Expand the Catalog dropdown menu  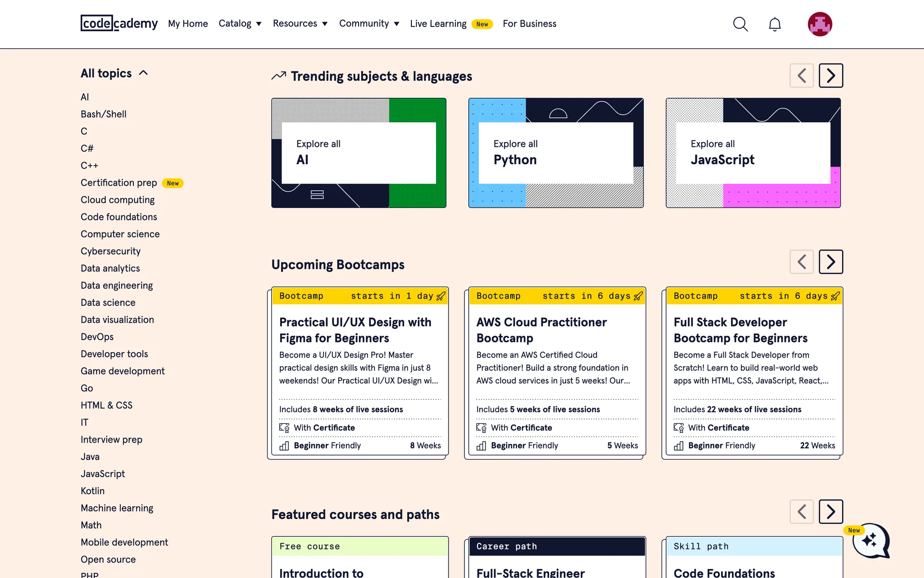pyautogui.click(x=240, y=24)
